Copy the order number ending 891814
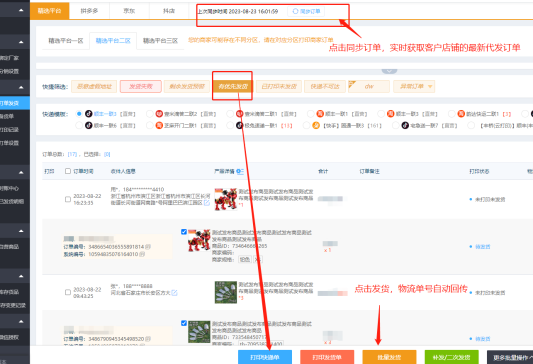The image size is (533, 364). pyautogui.click(x=148, y=247)
